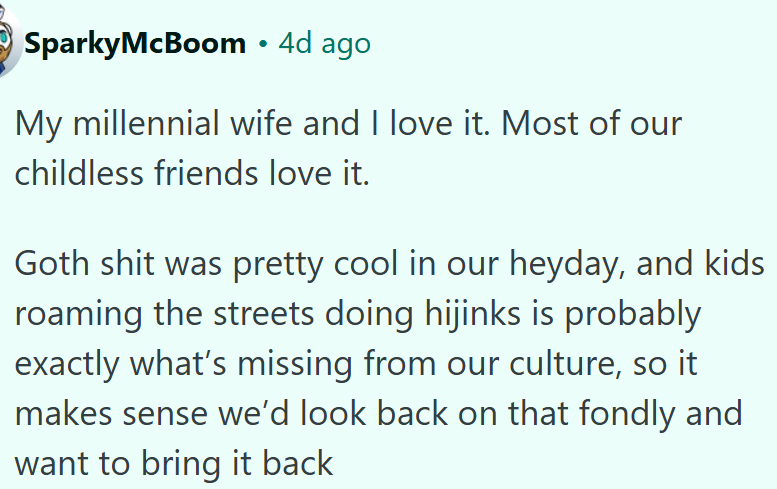Click the phrase 'friends love it.'
777x489 pixels.
(x=262, y=175)
